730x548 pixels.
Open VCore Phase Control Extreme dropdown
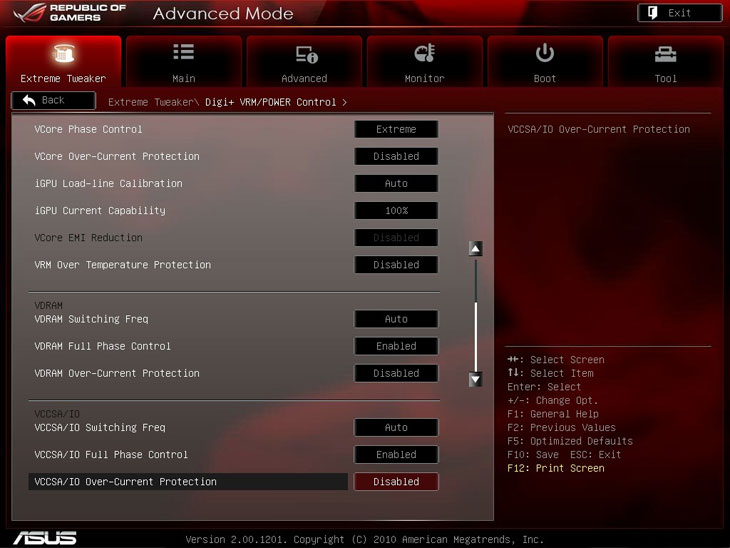click(x=396, y=129)
